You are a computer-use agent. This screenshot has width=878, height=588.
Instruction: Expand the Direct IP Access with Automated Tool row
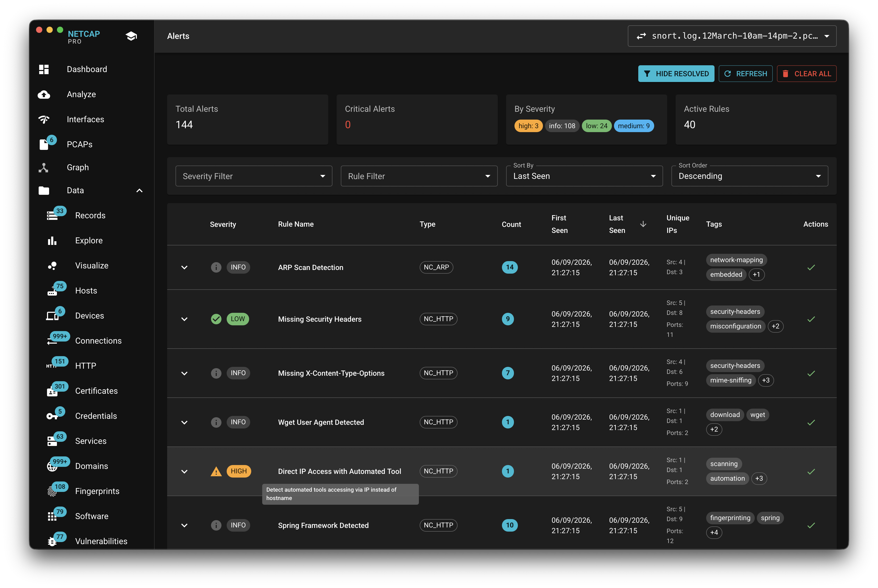(184, 472)
